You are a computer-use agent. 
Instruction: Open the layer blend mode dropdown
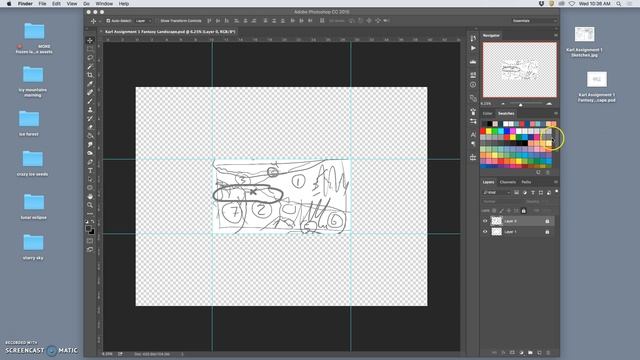click(x=503, y=201)
